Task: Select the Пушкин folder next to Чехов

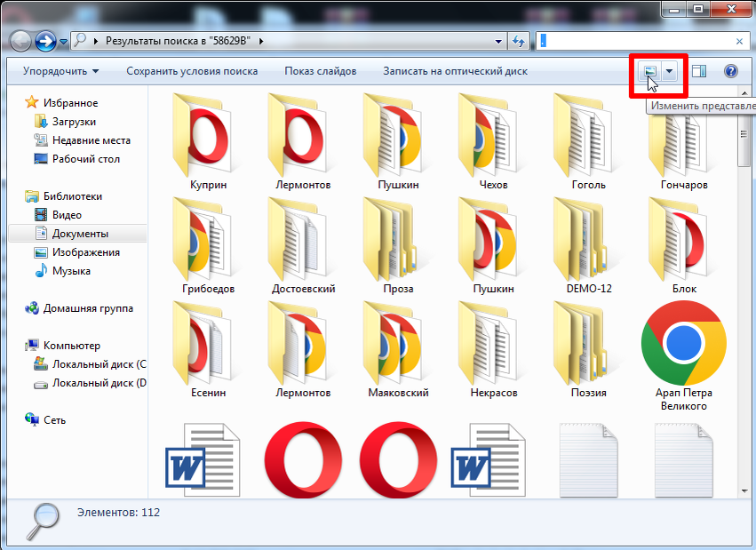Action: point(398,141)
